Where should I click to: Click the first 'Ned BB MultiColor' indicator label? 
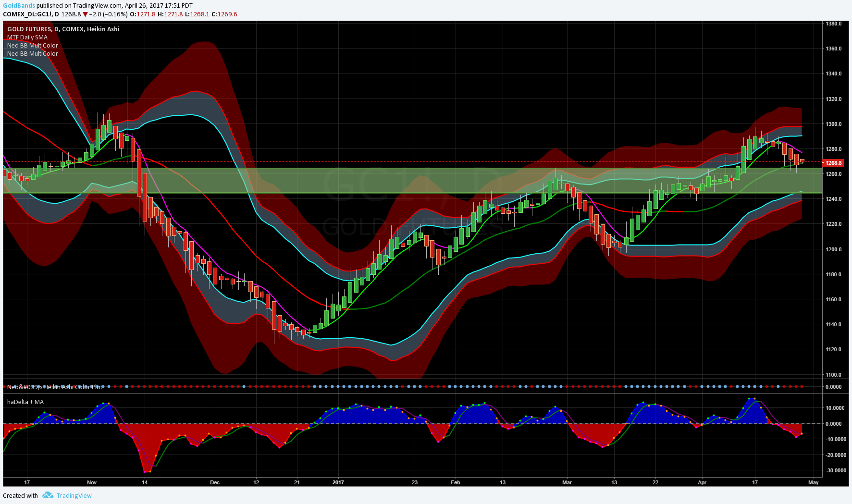[32, 46]
